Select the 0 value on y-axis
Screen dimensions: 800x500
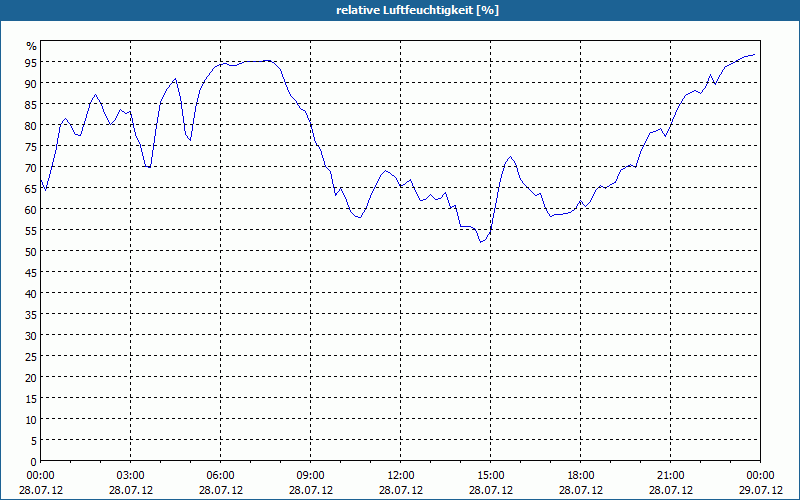(x=34, y=462)
